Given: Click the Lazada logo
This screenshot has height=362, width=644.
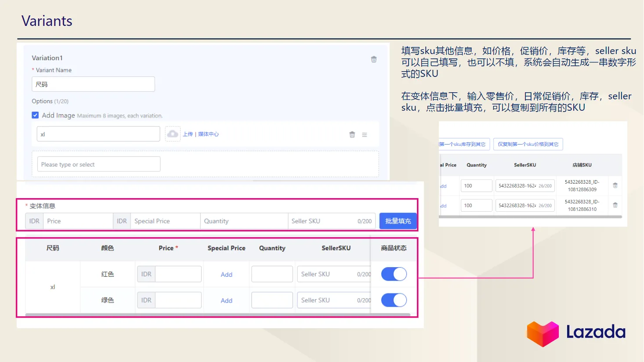Looking at the screenshot, I should click(576, 333).
